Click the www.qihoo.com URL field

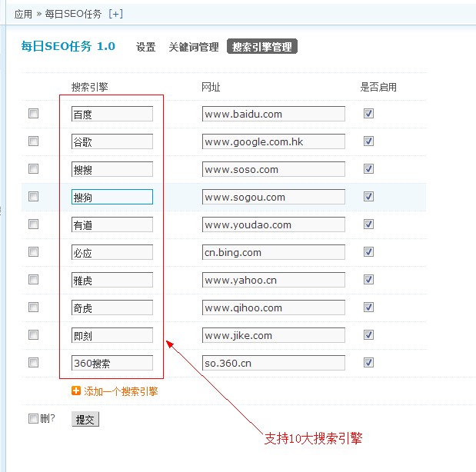click(274, 307)
